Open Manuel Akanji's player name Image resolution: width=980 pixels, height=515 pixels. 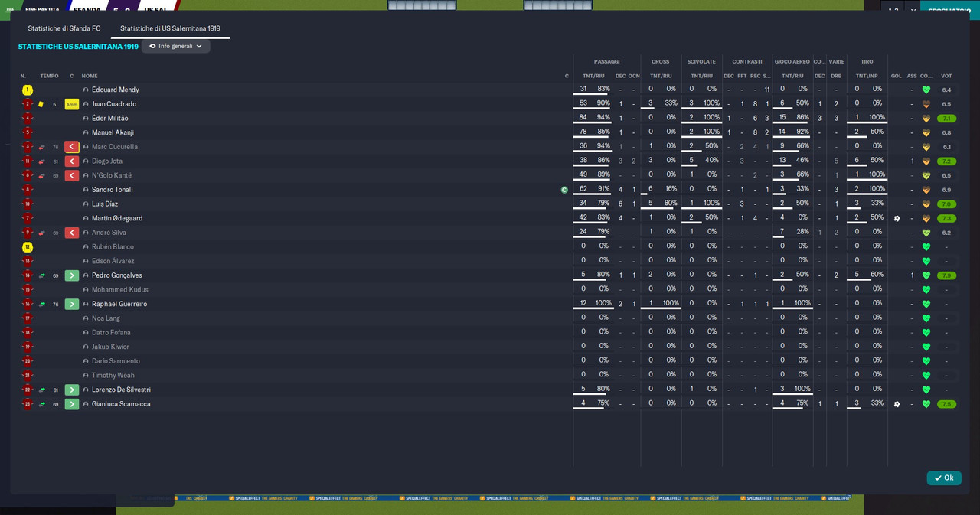[113, 132]
